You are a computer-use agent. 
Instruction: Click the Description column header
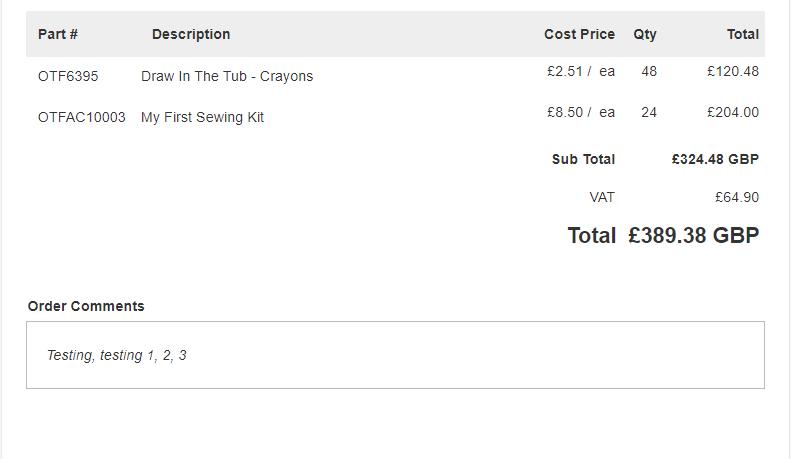pyautogui.click(x=191, y=34)
